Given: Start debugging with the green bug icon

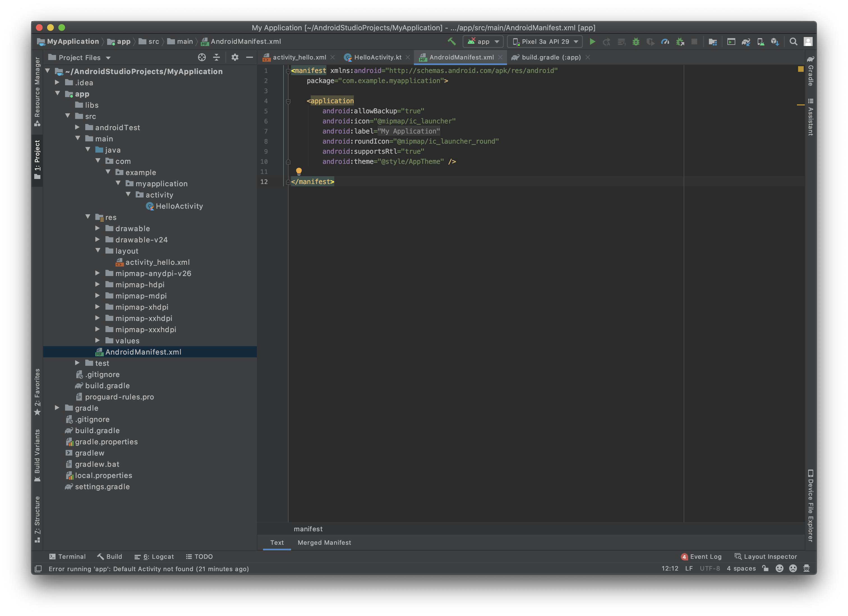Looking at the screenshot, I should point(636,42).
